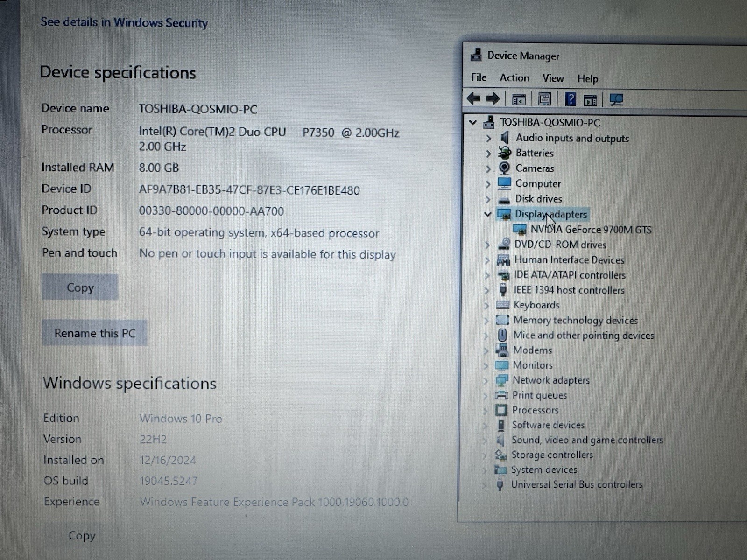Click the Scan for hardware changes icon
Image resolution: width=747 pixels, height=560 pixels.
(616, 100)
